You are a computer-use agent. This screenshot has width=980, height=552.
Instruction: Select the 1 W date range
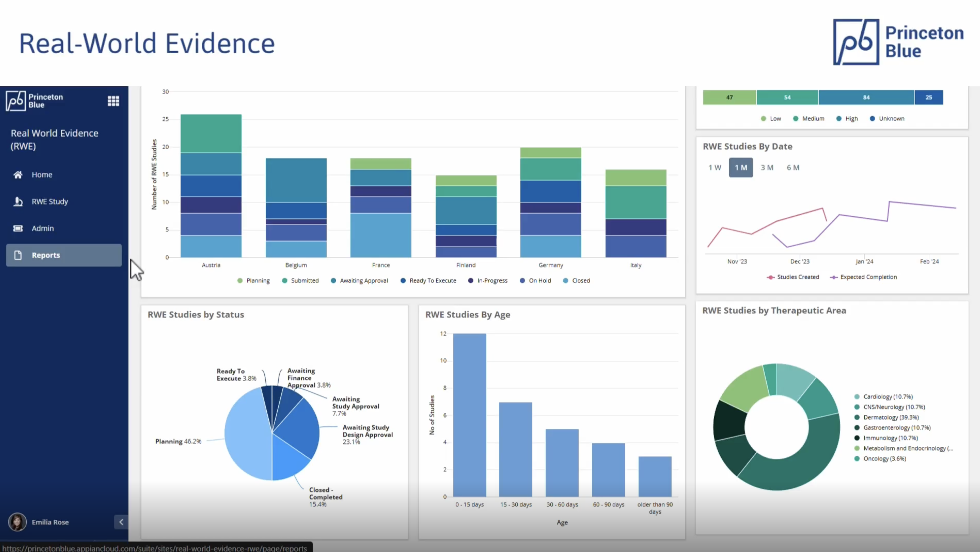pos(715,167)
